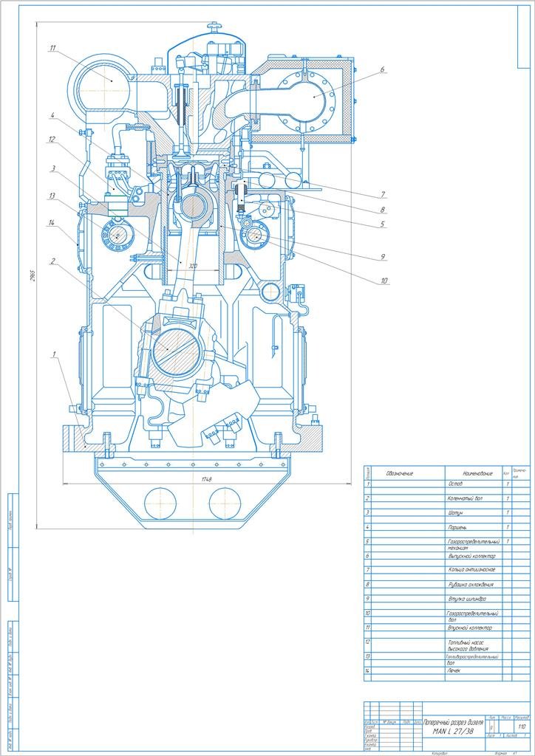Click callout number 7 beside the engine drawing
The image size is (535, 756).
pos(382,195)
